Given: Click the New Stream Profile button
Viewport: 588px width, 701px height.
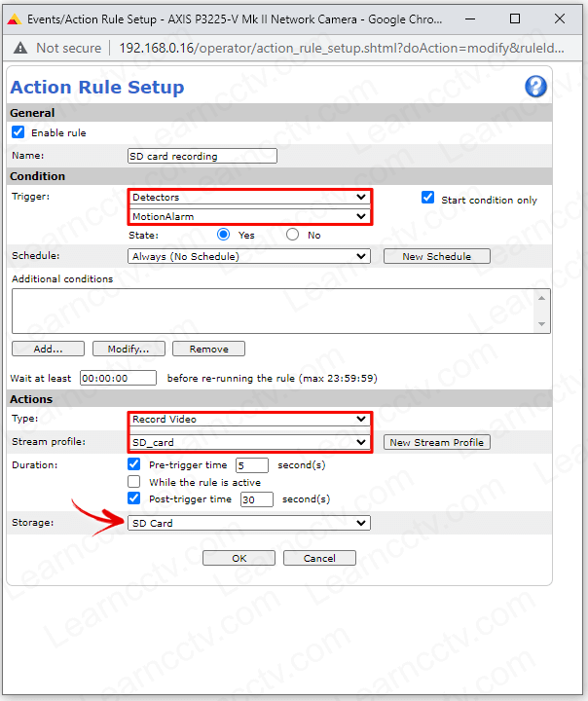Looking at the screenshot, I should point(436,442).
